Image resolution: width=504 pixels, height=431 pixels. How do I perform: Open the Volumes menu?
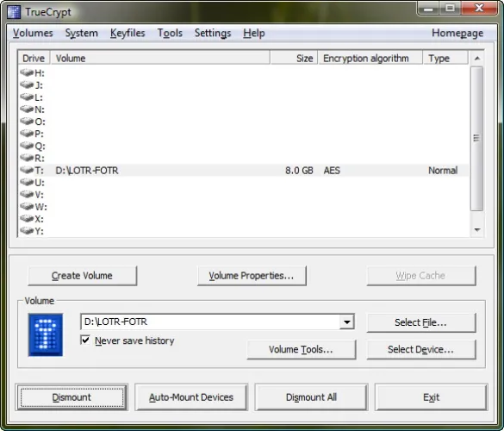pos(33,33)
